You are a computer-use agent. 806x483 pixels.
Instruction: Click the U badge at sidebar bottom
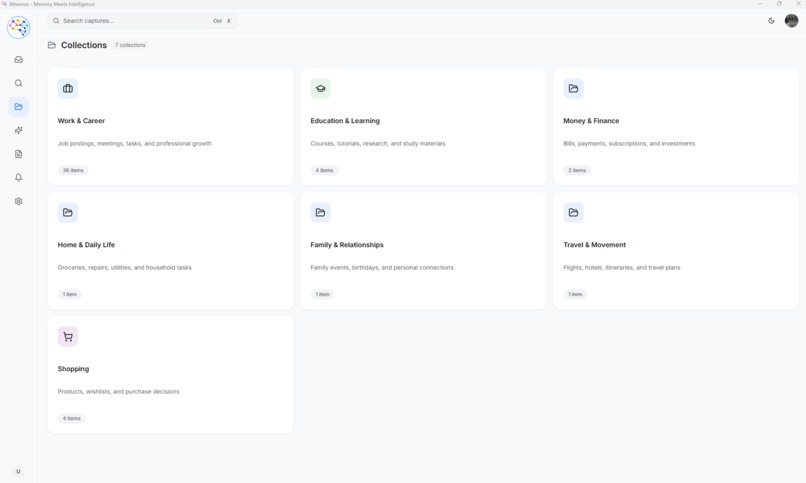click(19, 471)
